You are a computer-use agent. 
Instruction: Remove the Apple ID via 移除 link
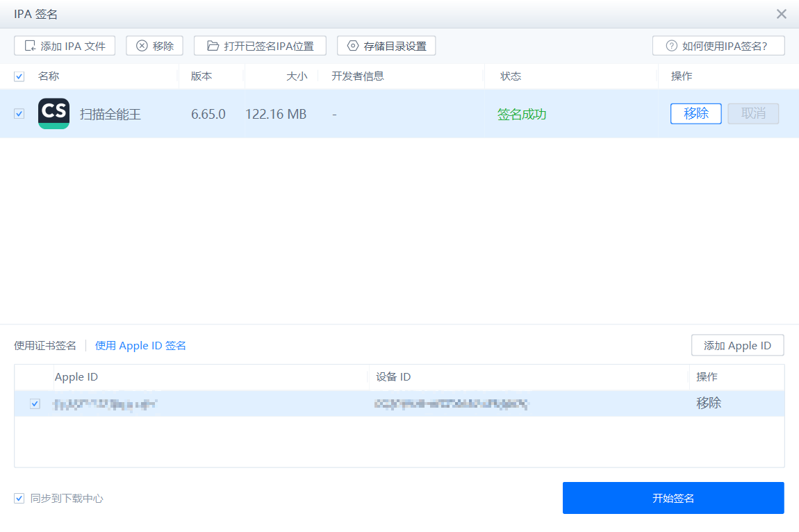pyautogui.click(x=709, y=403)
